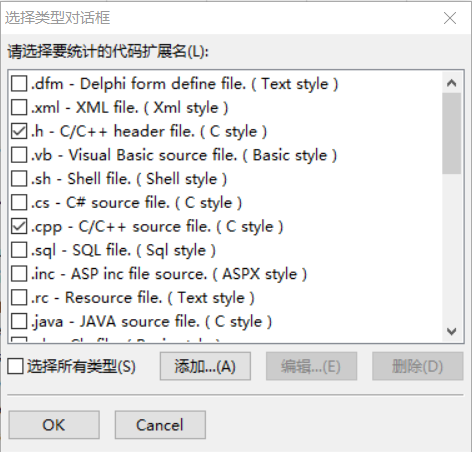This screenshot has height=452, width=472.
Task: Enable the .rc Resource file type
Action: pyautogui.click(x=19, y=298)
